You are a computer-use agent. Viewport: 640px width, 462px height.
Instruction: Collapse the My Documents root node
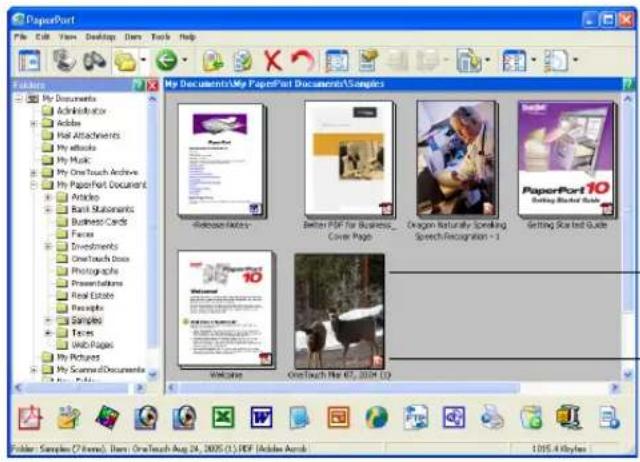19,98
